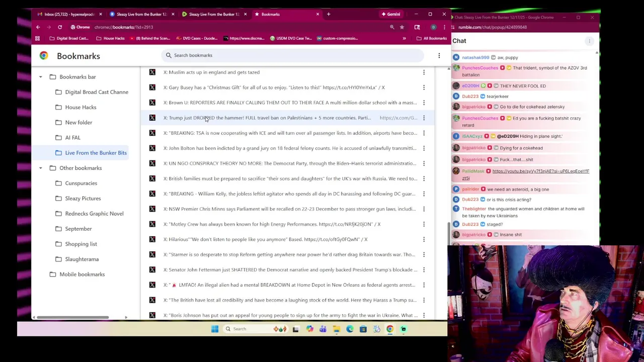The height and width of the screenshot is (362, 644).
Task: Click the Search bookmarks field
Action: click(x=293, y=55)
